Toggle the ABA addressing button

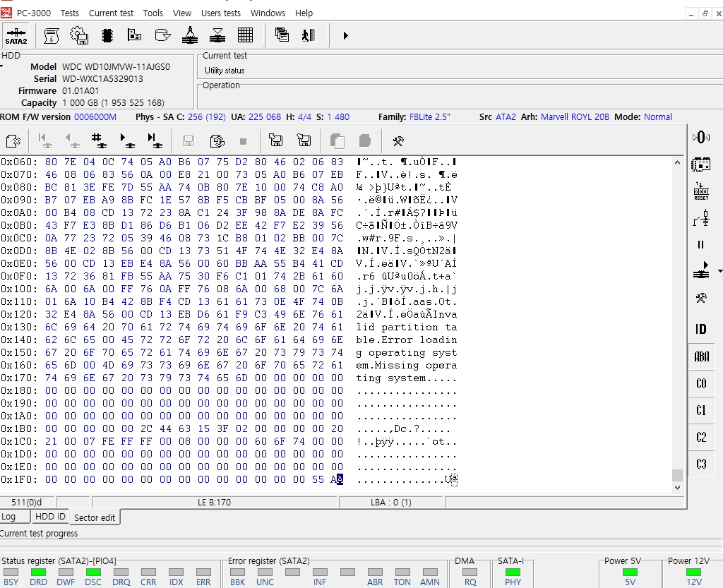coord(700,356)
